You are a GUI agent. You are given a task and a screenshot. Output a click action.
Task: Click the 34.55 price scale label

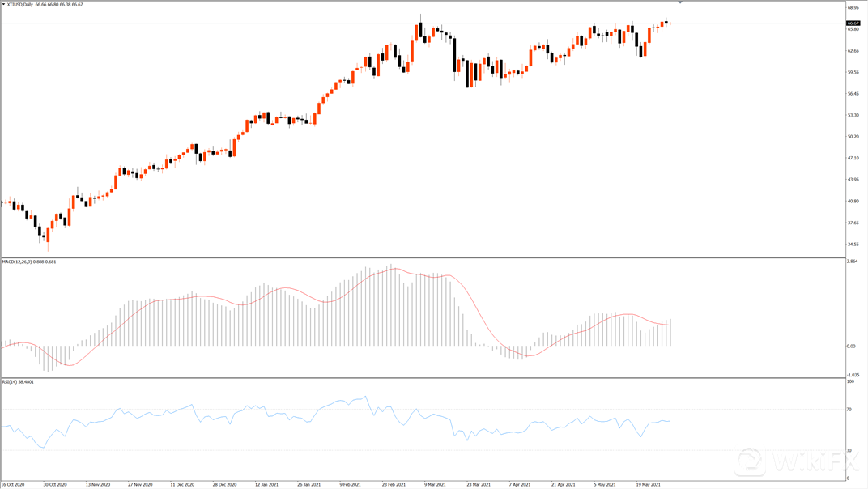[x=853, y=244]
